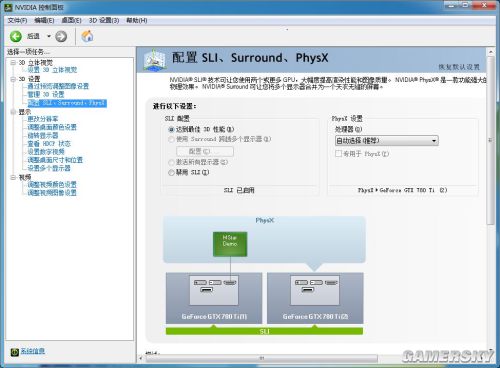Screen dimensions: 500x368
Task: Click the PhysX label in diagram
Action: coord(265,220)
